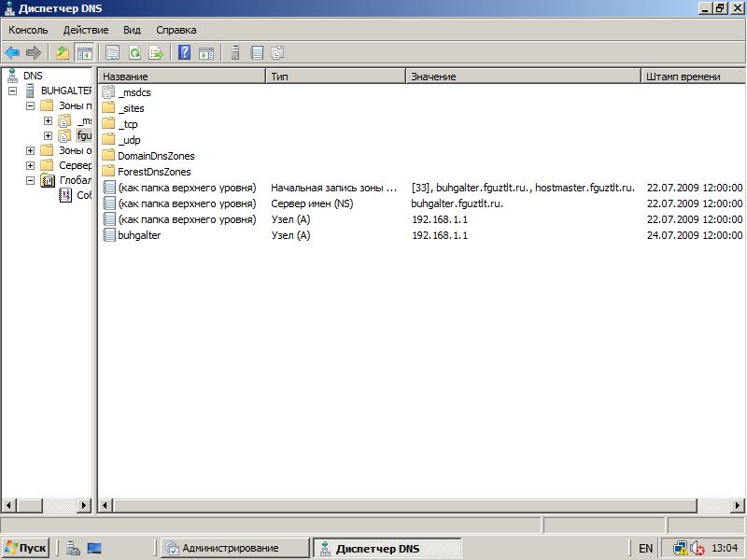Click the Properties toolbar icon
747x560 pixels.
click(113, 53)
